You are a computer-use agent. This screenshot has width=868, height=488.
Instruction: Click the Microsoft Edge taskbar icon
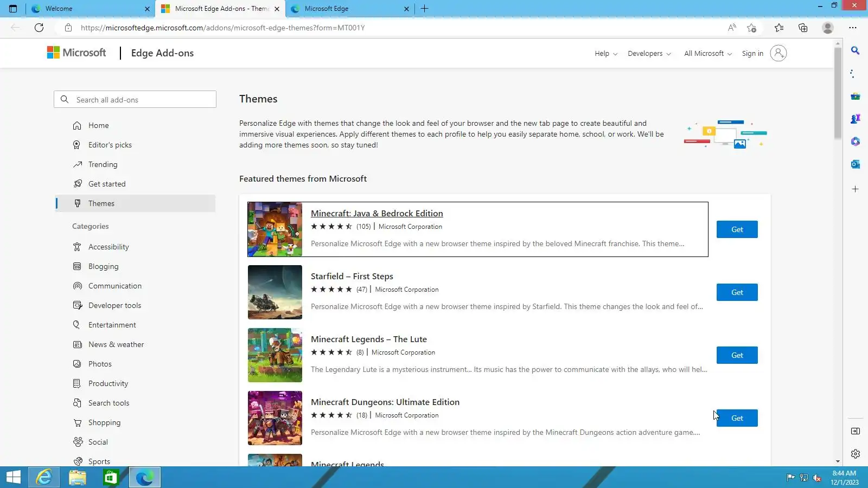click(x=145, y=477)
